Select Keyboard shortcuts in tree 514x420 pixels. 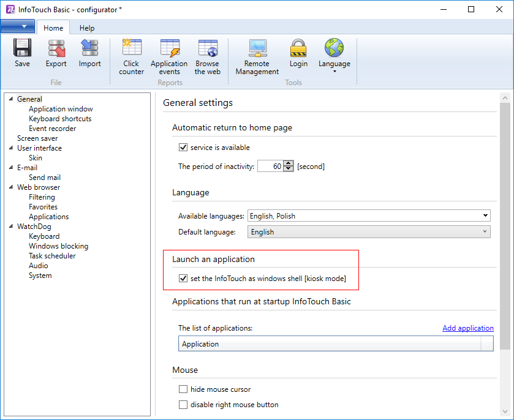tap(60, 119)
